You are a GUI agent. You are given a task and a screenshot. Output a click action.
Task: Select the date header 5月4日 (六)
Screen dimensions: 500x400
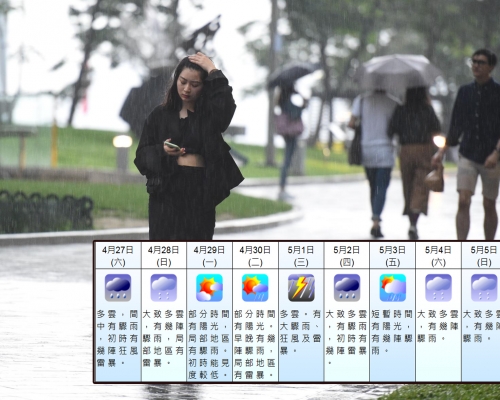coord(438,256)
